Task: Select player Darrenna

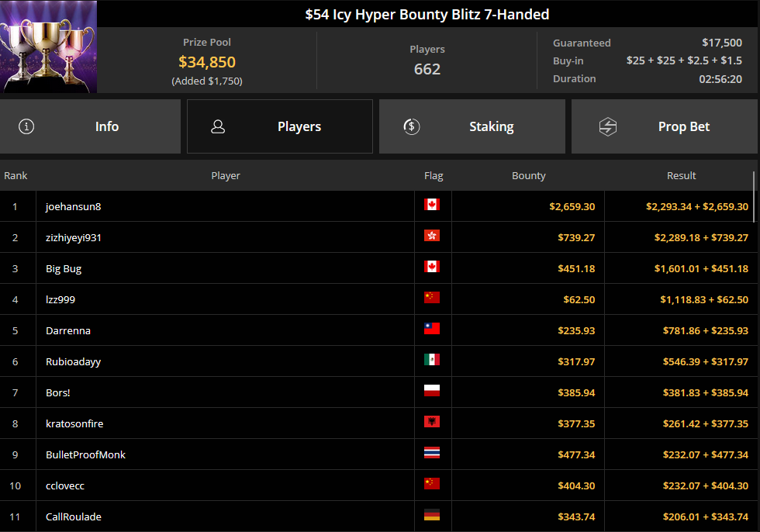Action: (68, 330)
